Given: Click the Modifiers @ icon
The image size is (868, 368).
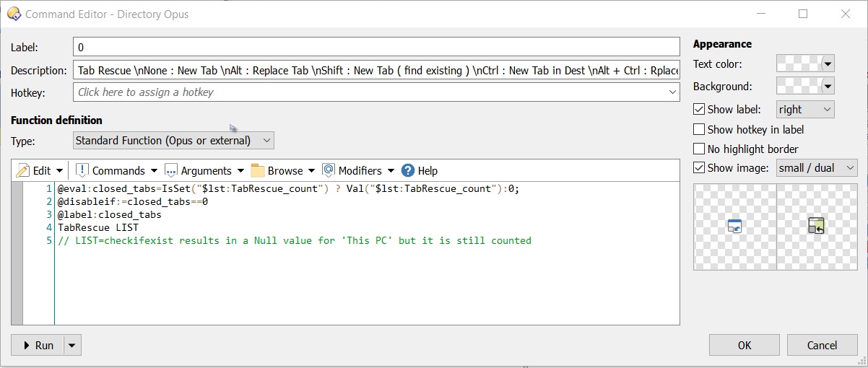Looking at the screenshot, I should pos(329,170).
